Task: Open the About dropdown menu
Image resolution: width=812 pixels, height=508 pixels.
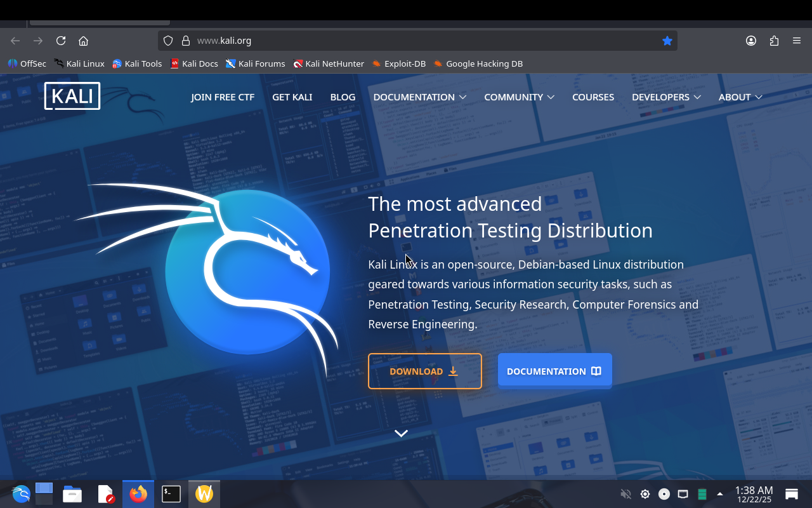Action: click(x=740, y=97)
